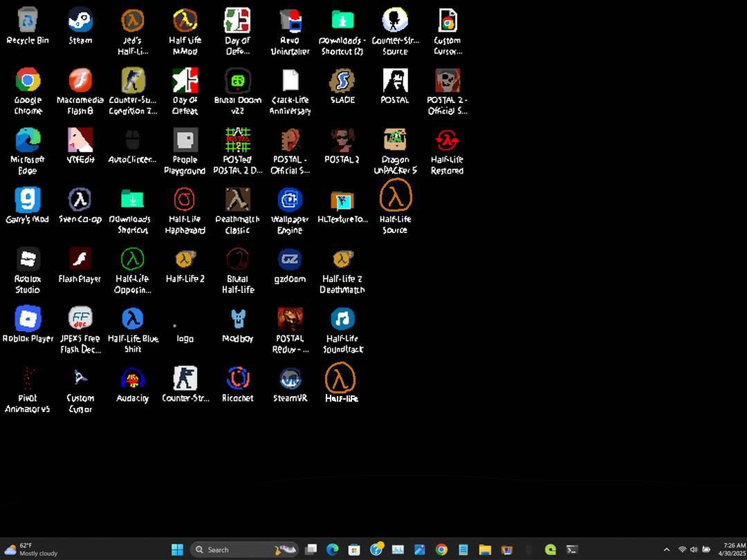Image resolution: width=747 pixels, height=560 pixels.
Task: Click the taskbar Search box
Action: 244,550
